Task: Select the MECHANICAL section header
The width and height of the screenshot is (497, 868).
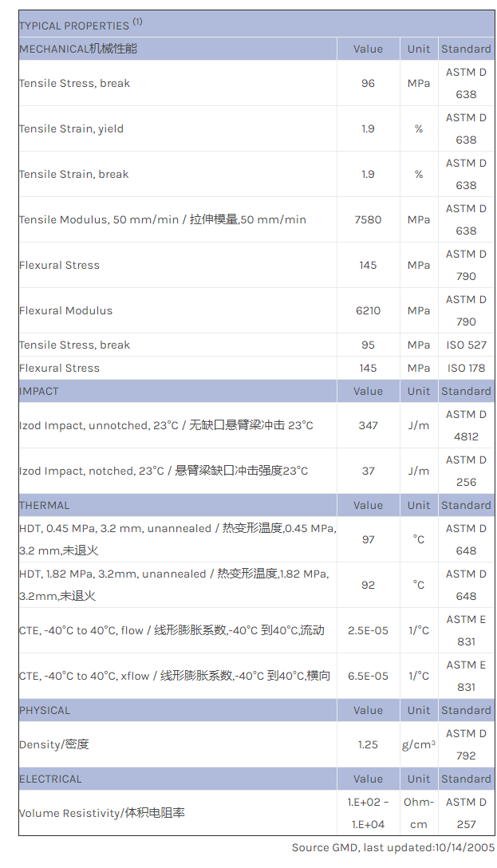Action: coord(78,49)
